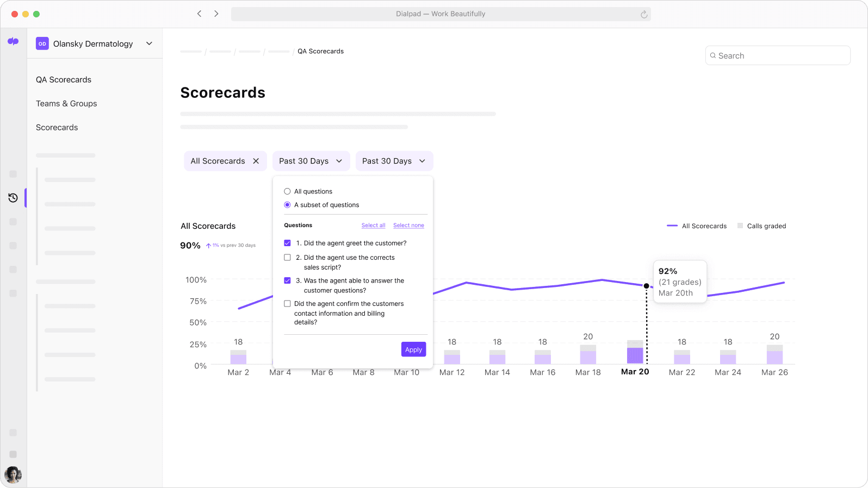Open the second Past 30 Days dropdown

pos(394,161)
